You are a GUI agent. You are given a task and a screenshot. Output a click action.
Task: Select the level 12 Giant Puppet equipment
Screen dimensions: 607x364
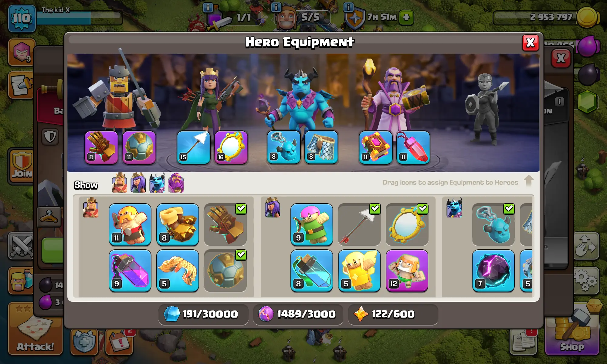click(x=407, y=271)
